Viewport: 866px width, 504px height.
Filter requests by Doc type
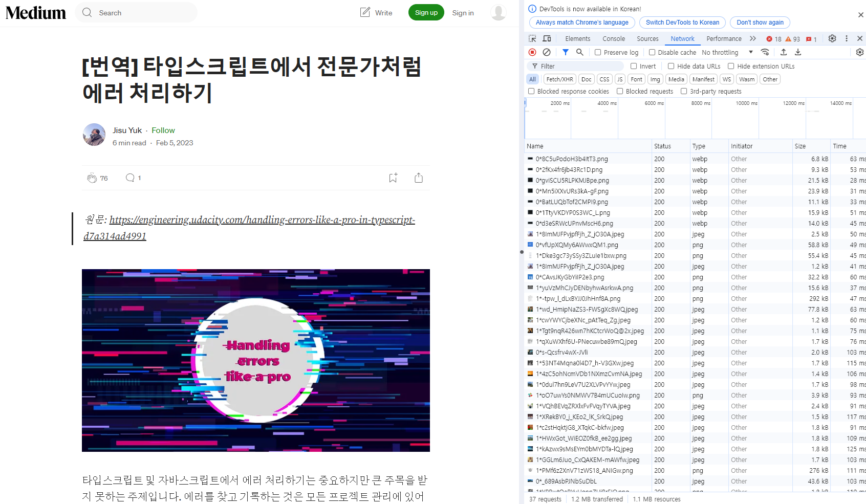pyautogui.click(x=587, y=79)
